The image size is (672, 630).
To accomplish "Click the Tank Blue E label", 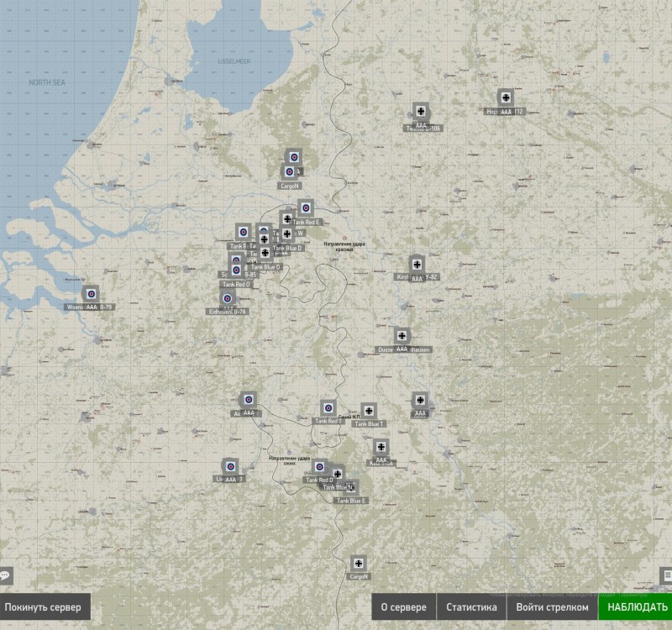I will pyautogui.click(x=351, y=501).
